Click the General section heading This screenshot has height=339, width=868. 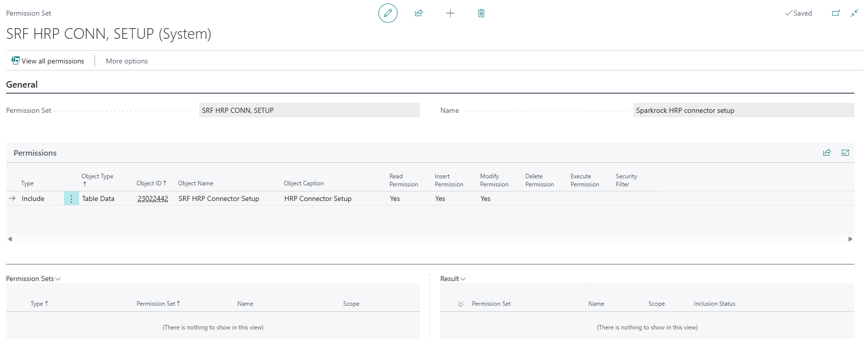[22, 85]
